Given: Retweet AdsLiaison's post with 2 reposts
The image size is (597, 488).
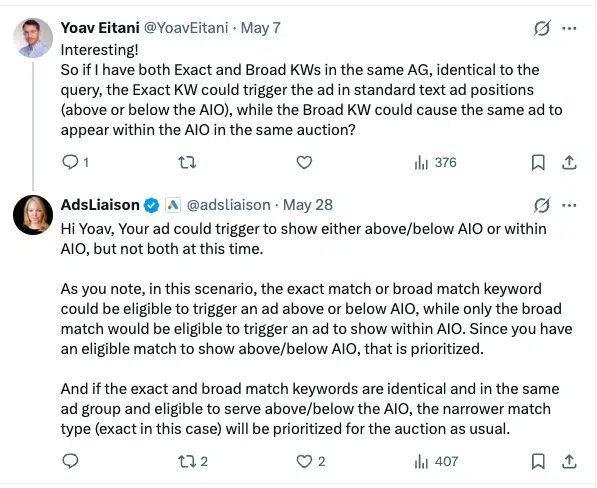Looking at the screenshot, I should [x=193, y=461].
